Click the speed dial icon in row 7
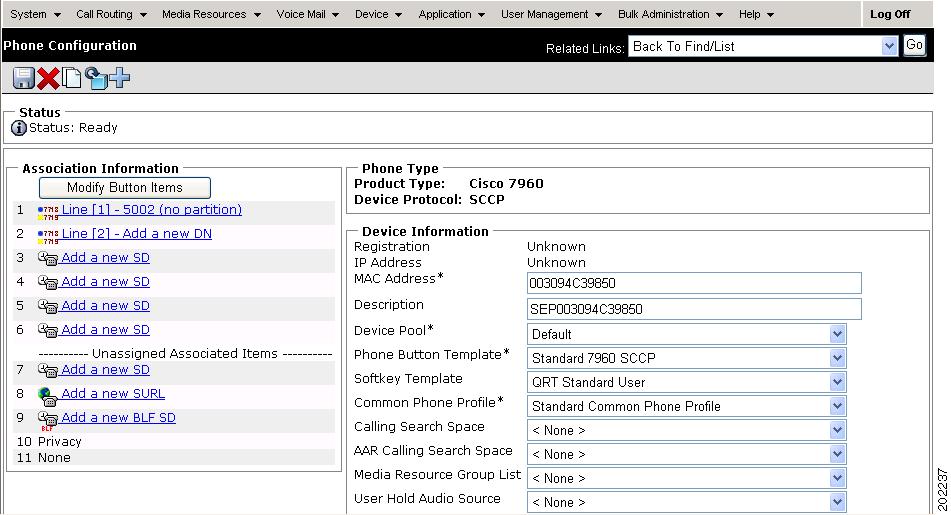The image size is (951, 515). pyautogui.click(x=48, y=371)
